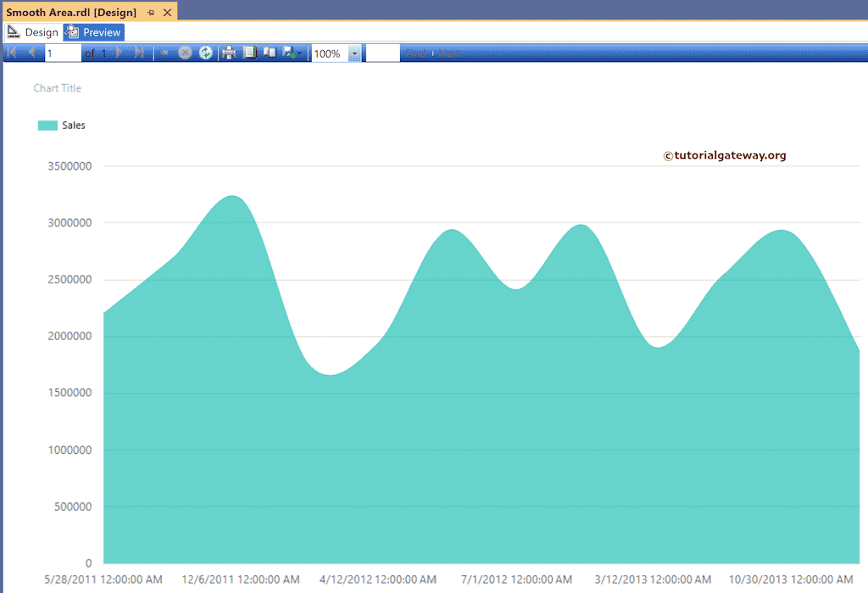Image resolution: width=868 pixels, height=593 pixels.
Task: Click the 2000000 axis label
Action: (70, 336)
